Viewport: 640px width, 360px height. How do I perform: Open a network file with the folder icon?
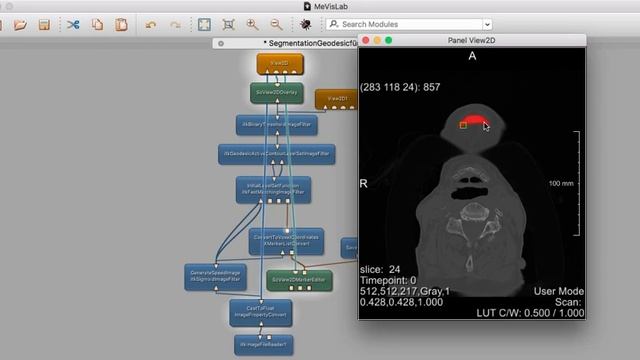(x=20, y=25)
